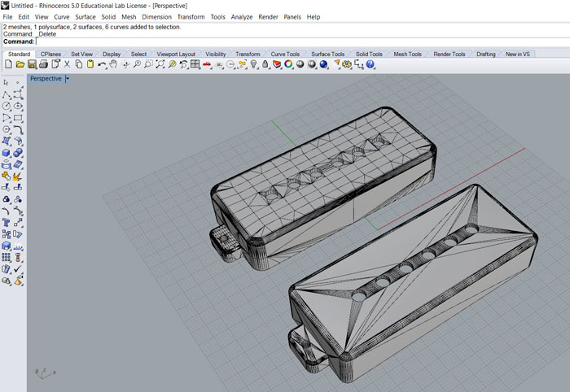
Task: Click the blue Help question mark icon
Action: pos(370,64)
